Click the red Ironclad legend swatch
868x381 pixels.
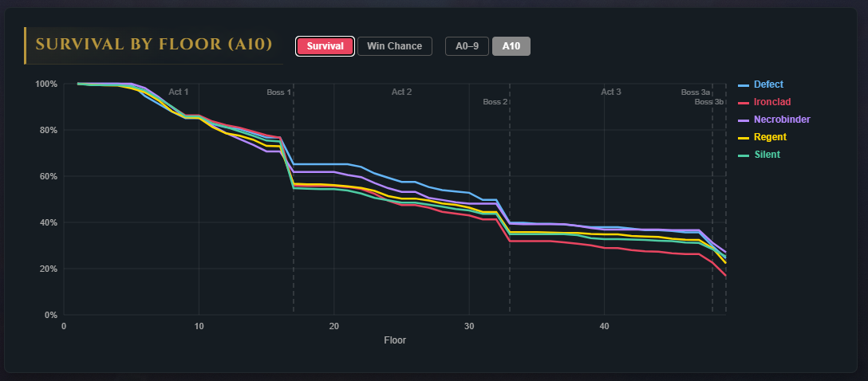tap(744, 103)
